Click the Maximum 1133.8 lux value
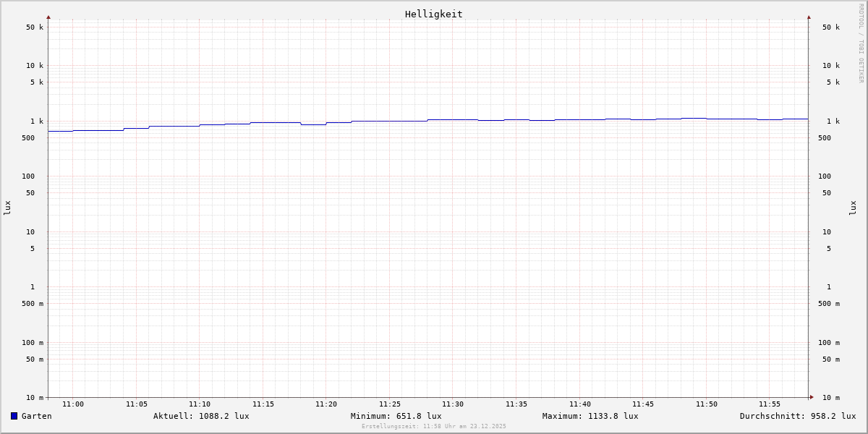The image size is (868, 434). (x=590, y=416)
